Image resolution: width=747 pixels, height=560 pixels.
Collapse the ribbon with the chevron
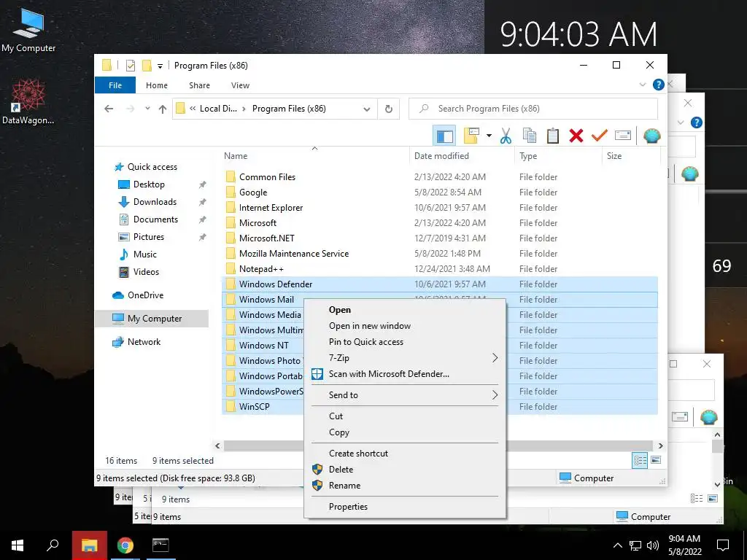point(643,85)
